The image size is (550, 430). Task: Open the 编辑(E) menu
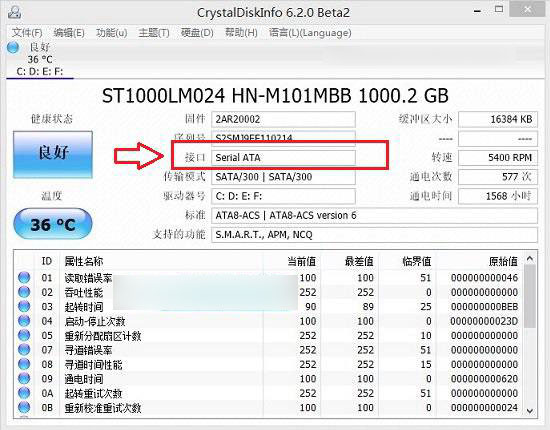69,33
